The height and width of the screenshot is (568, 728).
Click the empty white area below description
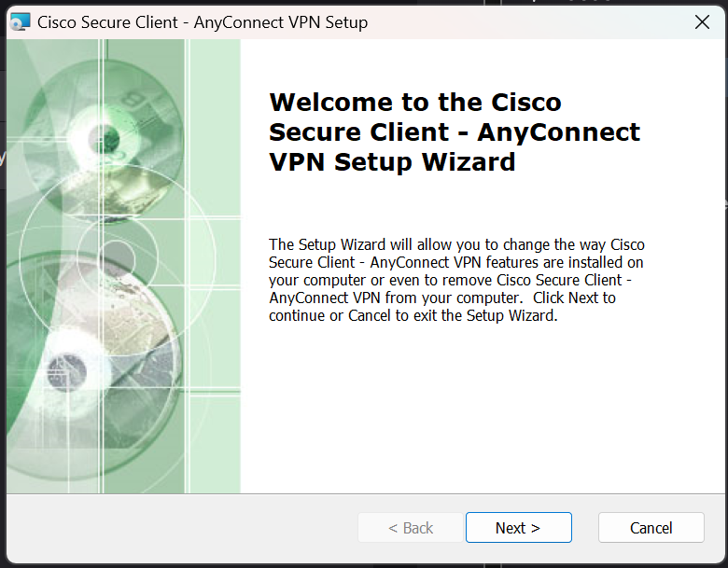[483, 409]
